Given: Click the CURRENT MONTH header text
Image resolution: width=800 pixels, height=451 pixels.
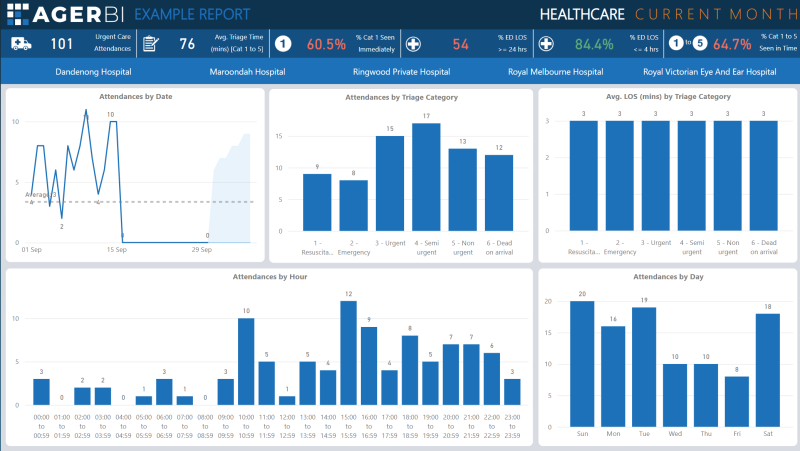Looking at the screenshot, I should 712,14.
